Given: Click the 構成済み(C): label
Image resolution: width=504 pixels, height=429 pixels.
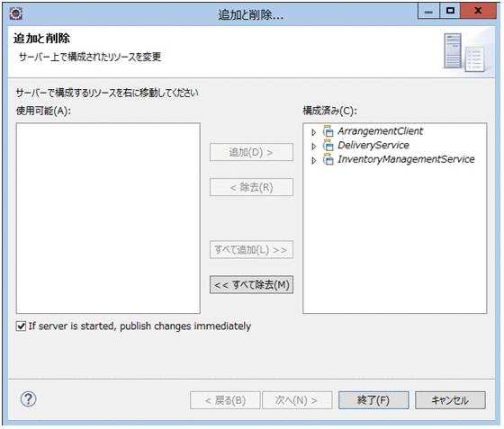Looking at the screenshot, I should (329, 112).
